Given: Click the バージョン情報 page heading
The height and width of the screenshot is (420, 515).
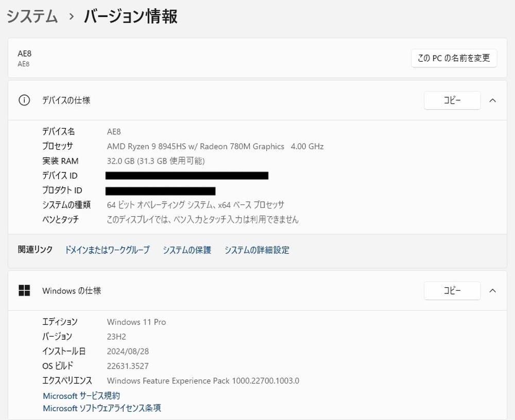Looking at the screenshot, I should [130, 16].
